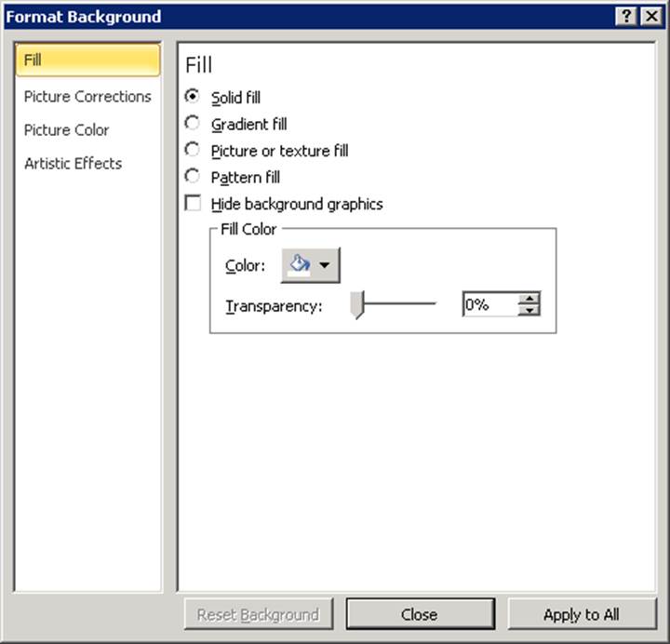Click the Transparency percentage input field
This screenshot has height=644, width=670.
coord(489,304)
